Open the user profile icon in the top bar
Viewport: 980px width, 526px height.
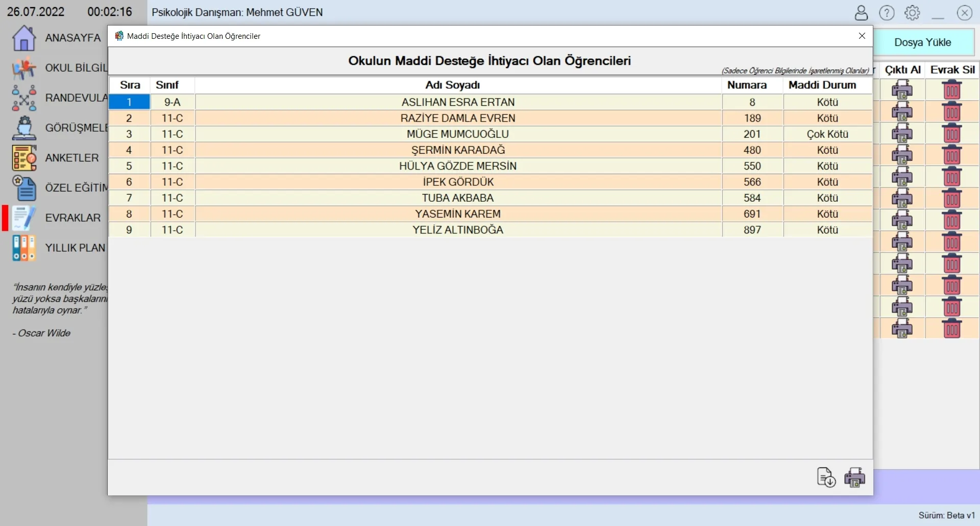(861, 13)
